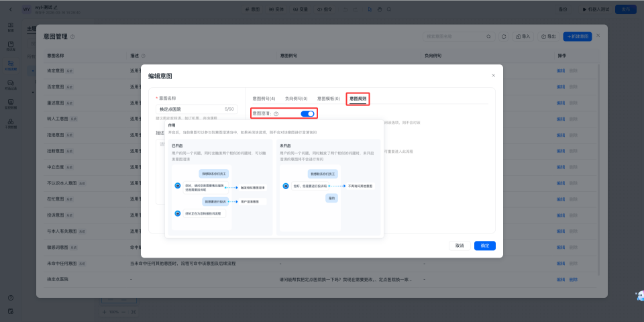
Task: Select the 意图模板(0) tab
Action: point(328,99)
